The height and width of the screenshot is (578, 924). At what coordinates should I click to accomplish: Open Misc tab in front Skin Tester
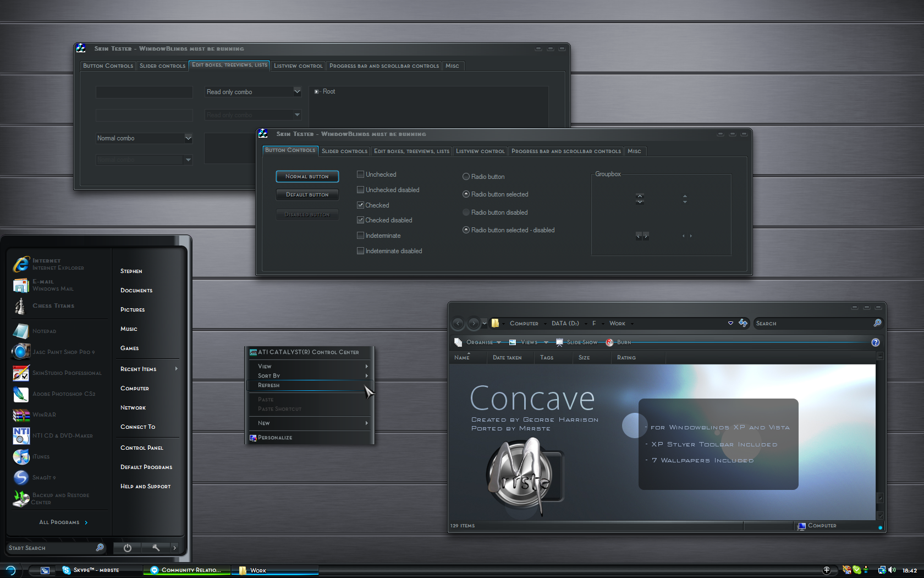tap(635, 151)
